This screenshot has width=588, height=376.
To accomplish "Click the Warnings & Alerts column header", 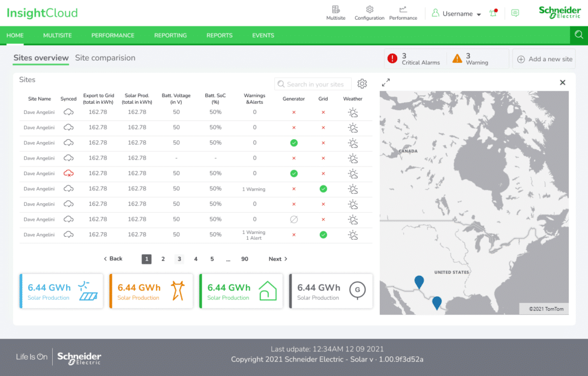I will [x=254, y=98].
